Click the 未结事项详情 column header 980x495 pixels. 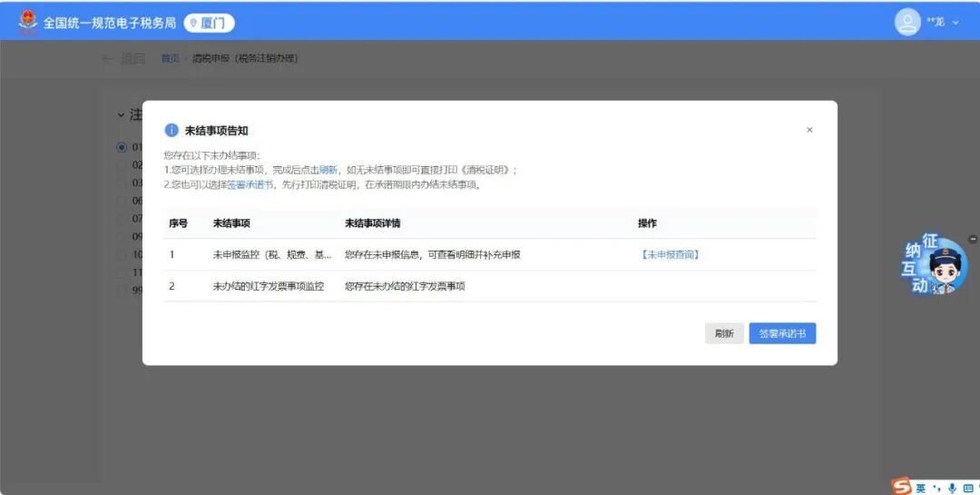tap(373, 223)
